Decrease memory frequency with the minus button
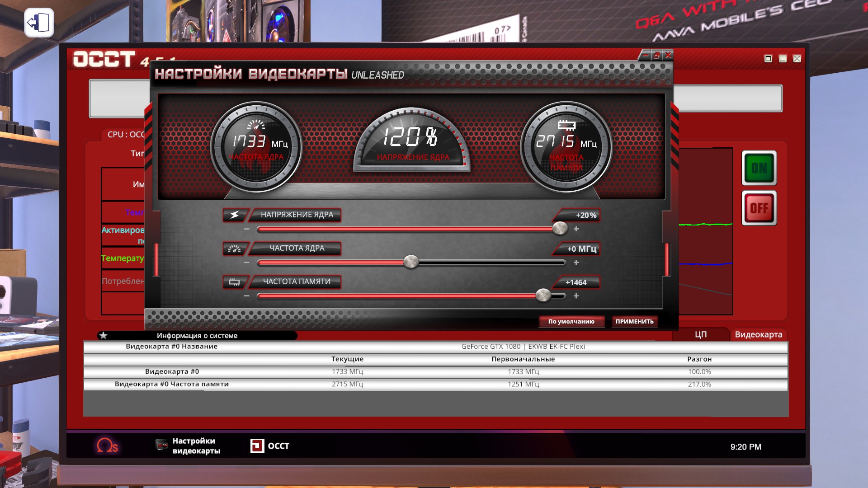Screen dimensions: 868x488 tap(246, 296)
